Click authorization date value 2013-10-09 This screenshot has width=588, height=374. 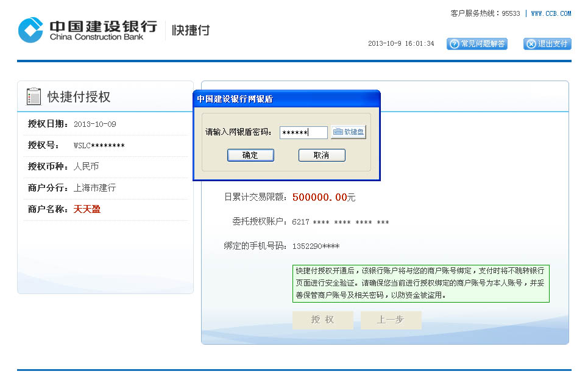95,124
